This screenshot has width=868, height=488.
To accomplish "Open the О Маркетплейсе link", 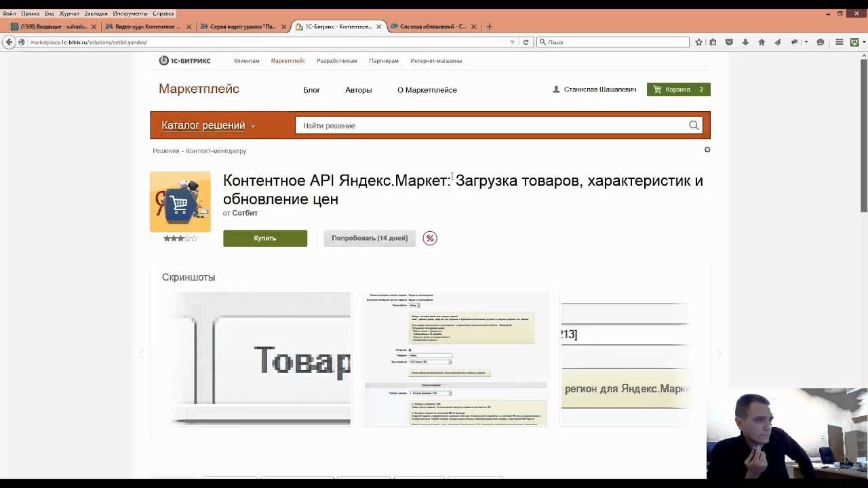I will 427,90.
